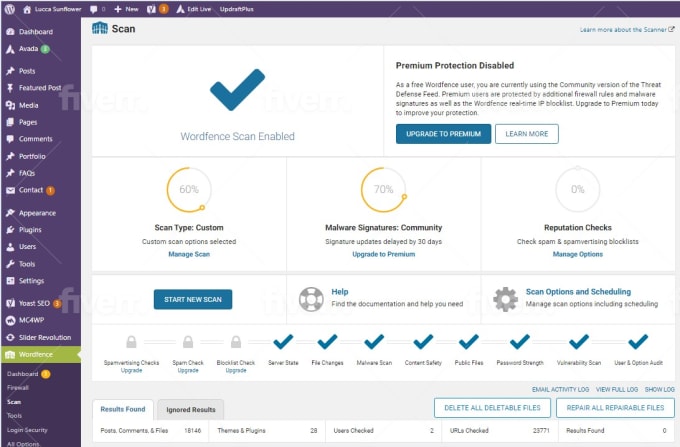Click View Full Log link

[617, 390]
